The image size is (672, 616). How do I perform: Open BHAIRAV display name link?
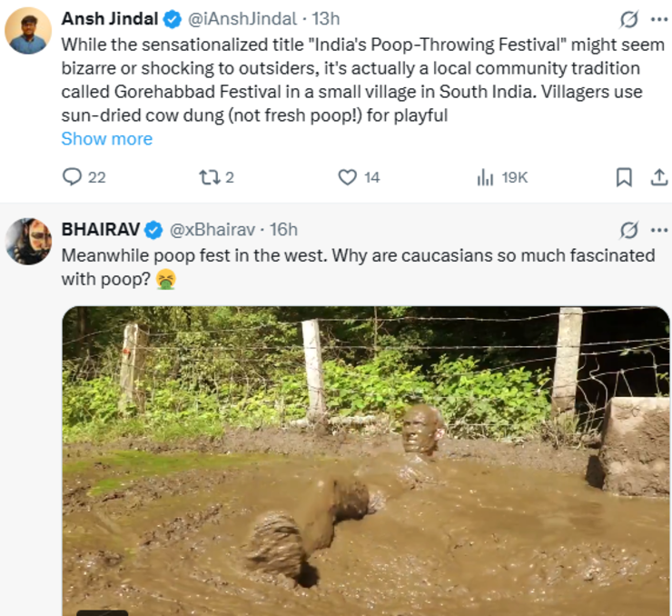pos(100,229)
